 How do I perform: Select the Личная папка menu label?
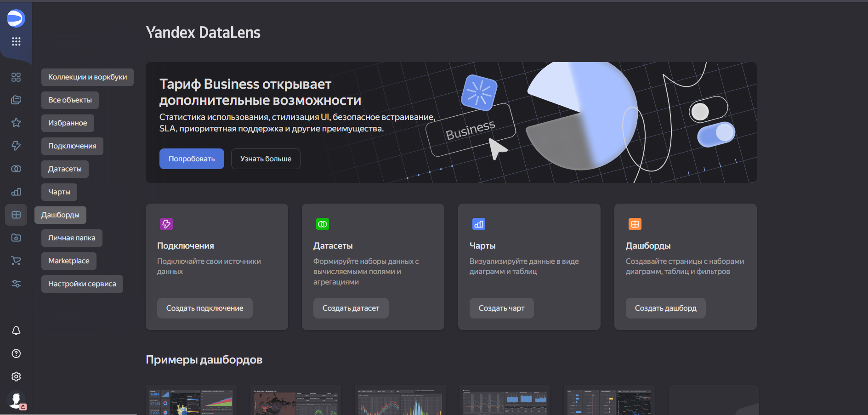[72, 238]
